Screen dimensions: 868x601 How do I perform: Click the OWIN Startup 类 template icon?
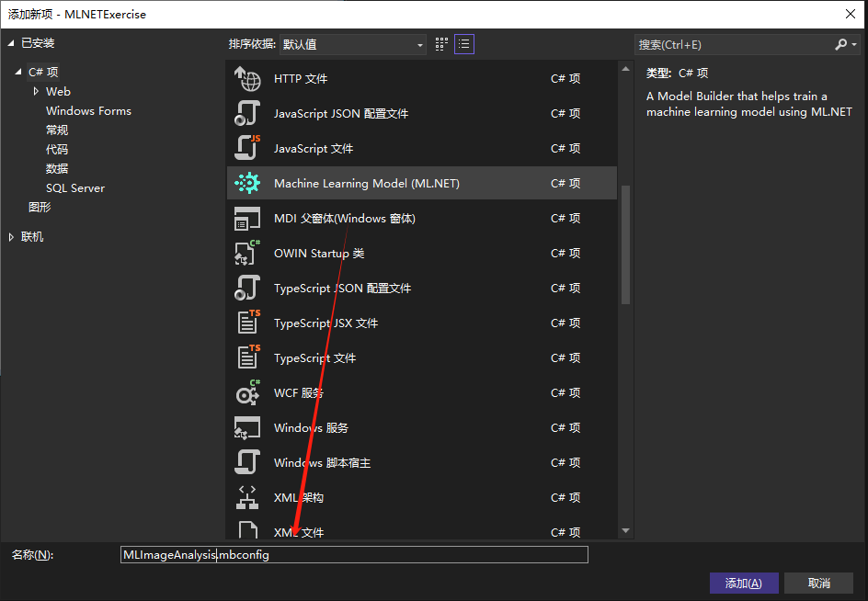(x=246, y=253)
